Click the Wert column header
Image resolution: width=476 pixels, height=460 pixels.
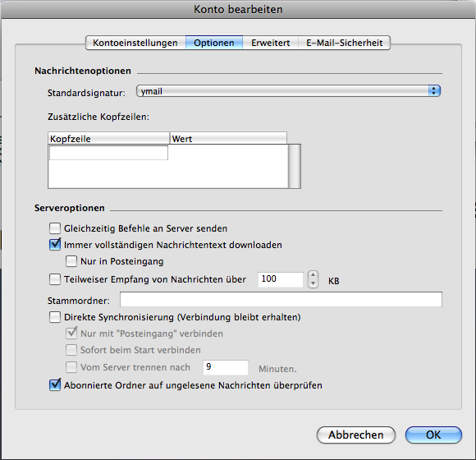tap(228, 138)
